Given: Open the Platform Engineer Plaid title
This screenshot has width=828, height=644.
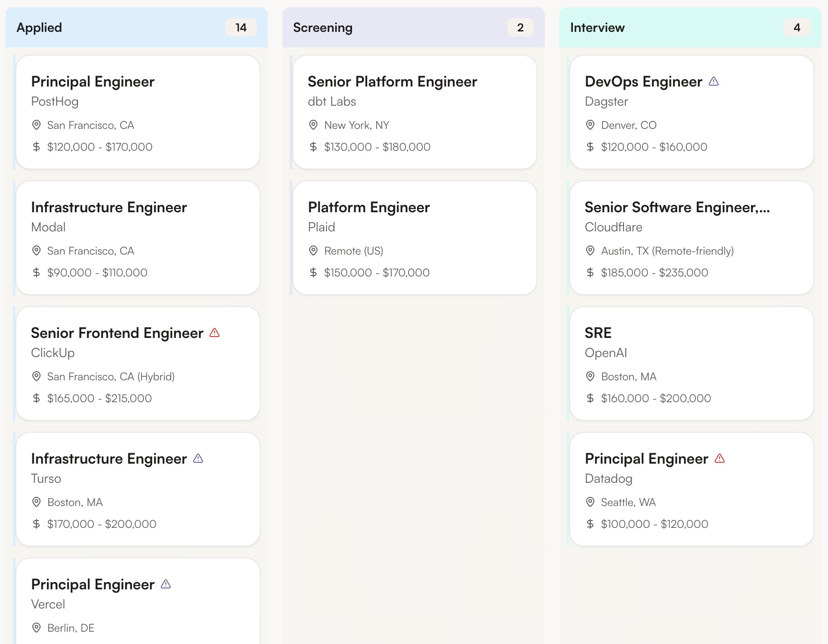Looking at the screenshot, I should tap(369, 207).
